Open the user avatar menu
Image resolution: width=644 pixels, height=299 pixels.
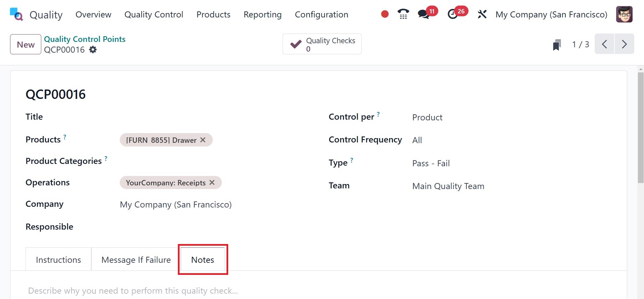(624, 14)
